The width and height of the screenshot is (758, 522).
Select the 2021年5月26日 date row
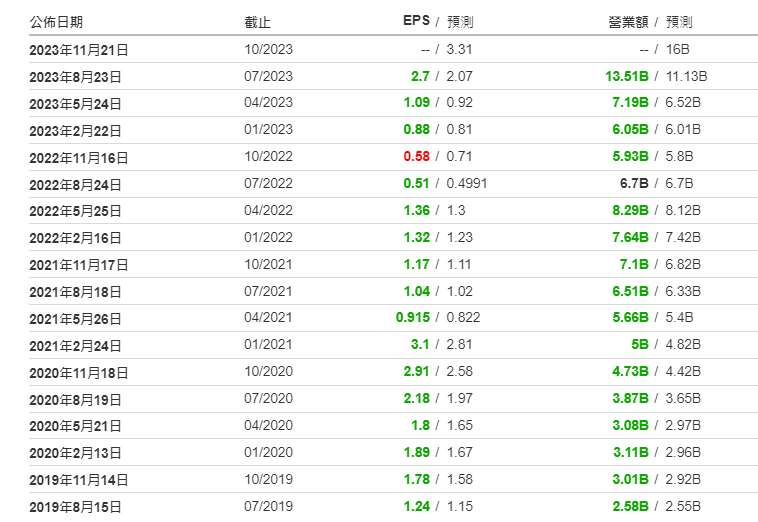coord(76,318)
